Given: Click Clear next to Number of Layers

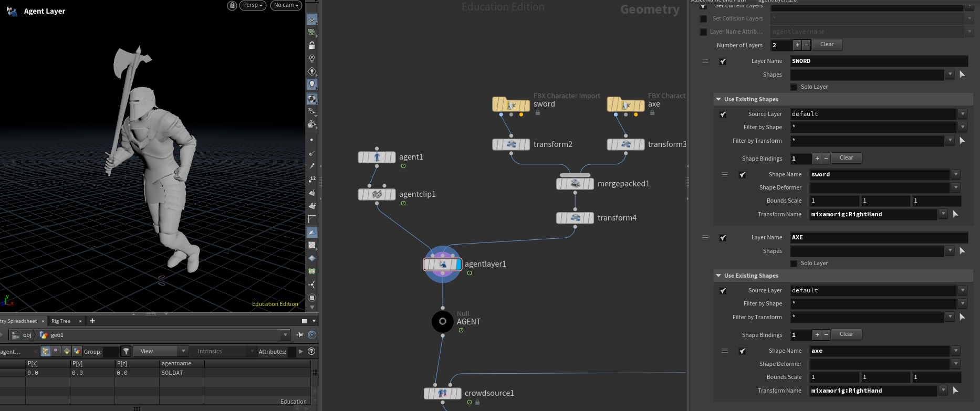Looking at the screenshot, I should pyautogui.click(x=827, y=45).
